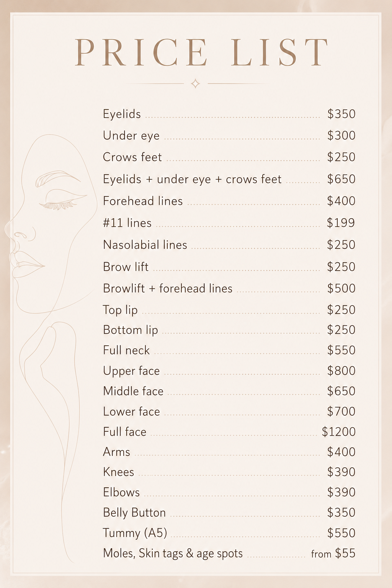Select the Under eye service label
This screenshot has width=392, height=588.
tap(131, 136)
